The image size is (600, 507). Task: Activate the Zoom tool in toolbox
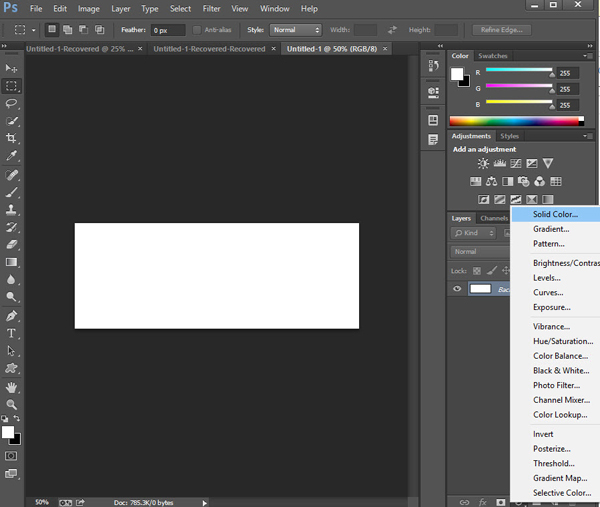[12, 404]
